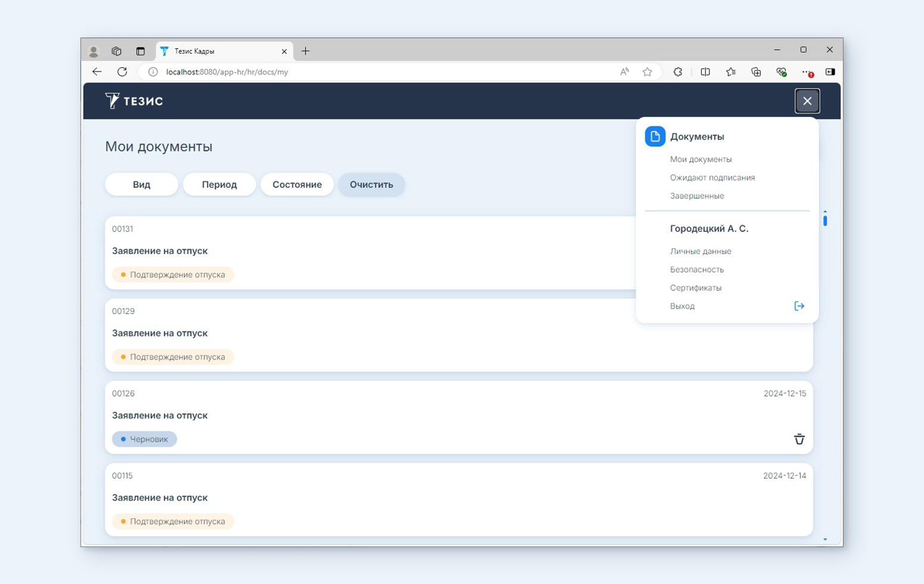Open the Период filter
Image resolution: width=924 pixels, height=584 pixels.
219,185
